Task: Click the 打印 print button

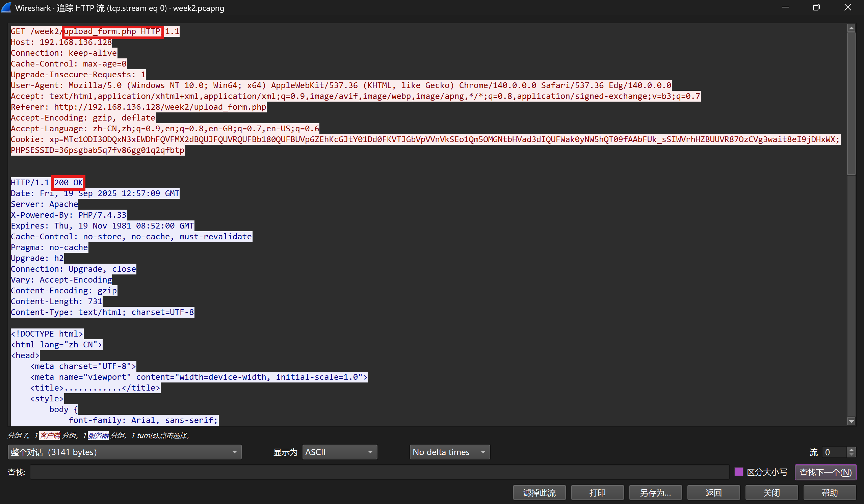Action: [597, 493]
